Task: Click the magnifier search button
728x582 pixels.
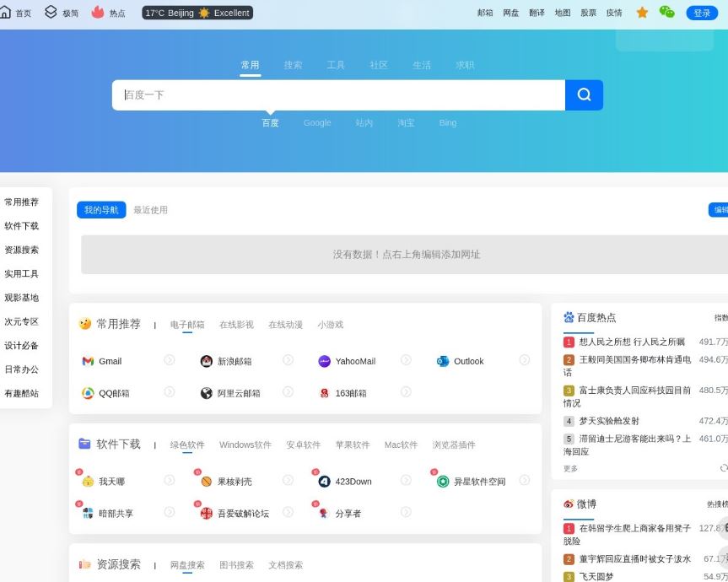Action: (583, 95)
